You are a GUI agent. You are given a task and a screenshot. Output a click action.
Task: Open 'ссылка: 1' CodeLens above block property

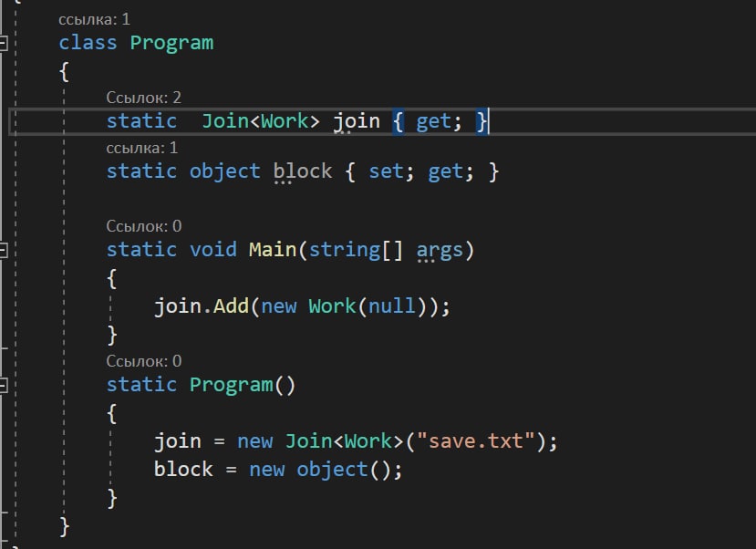point(141,148)
